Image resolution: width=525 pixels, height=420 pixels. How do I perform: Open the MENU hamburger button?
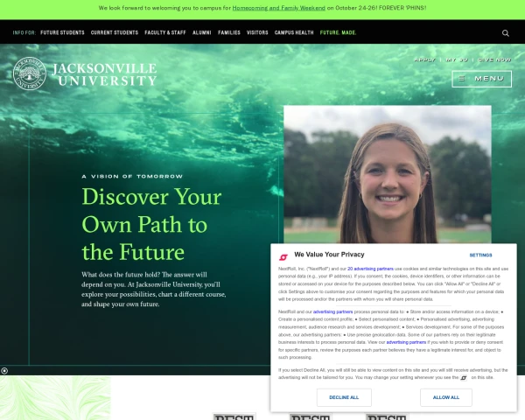pyautogui.click(x=481, y=79)
